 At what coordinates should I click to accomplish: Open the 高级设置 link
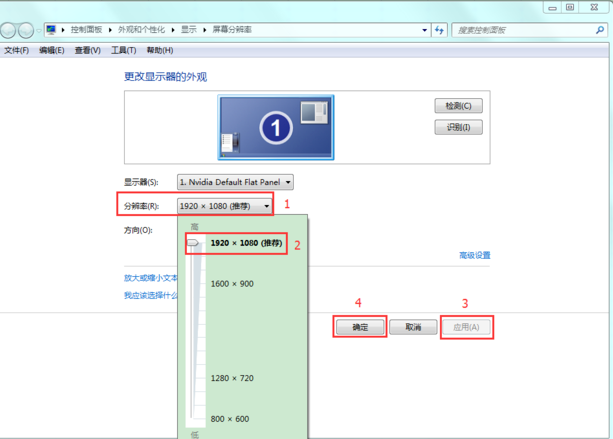coord(475,255)
